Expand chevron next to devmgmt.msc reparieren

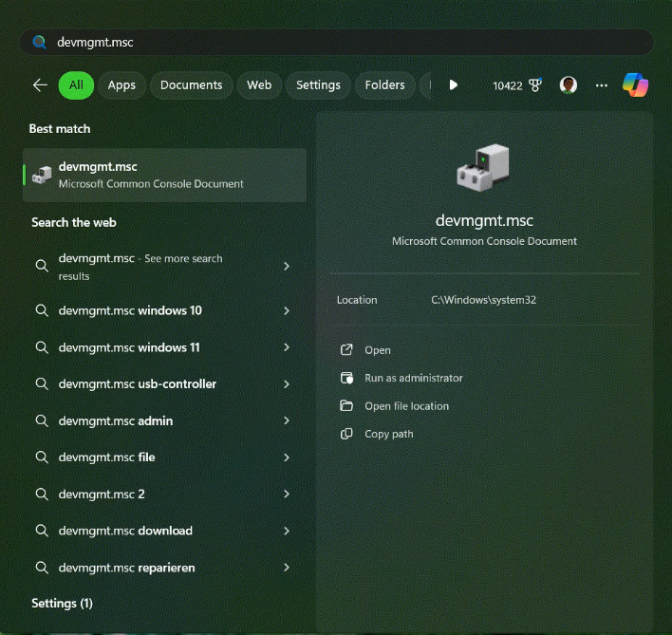coord(287,568)
